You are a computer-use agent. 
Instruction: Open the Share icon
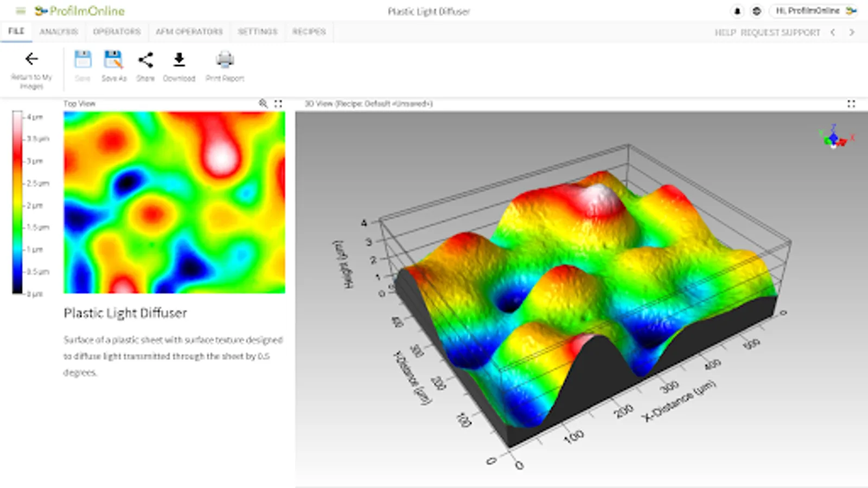click(x=145, y=60)
